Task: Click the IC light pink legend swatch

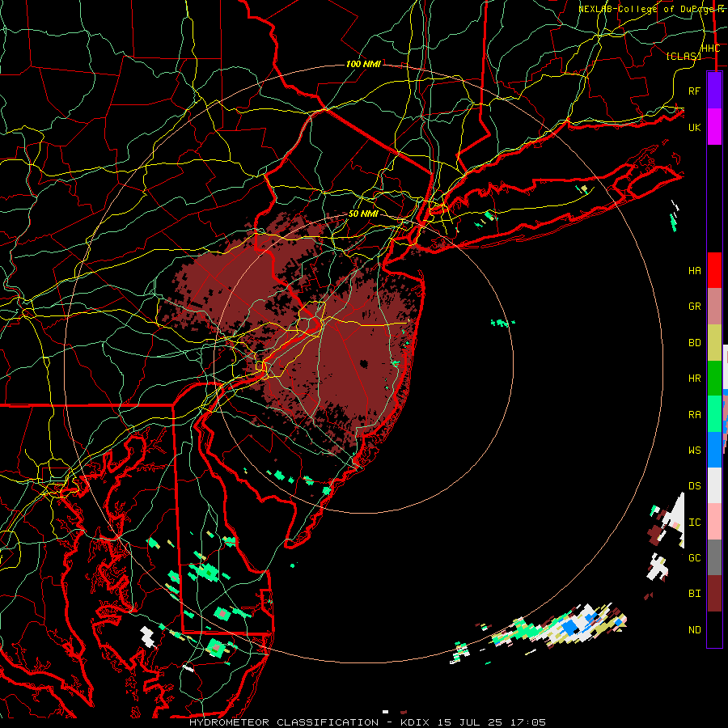Action: click(714, 522)
